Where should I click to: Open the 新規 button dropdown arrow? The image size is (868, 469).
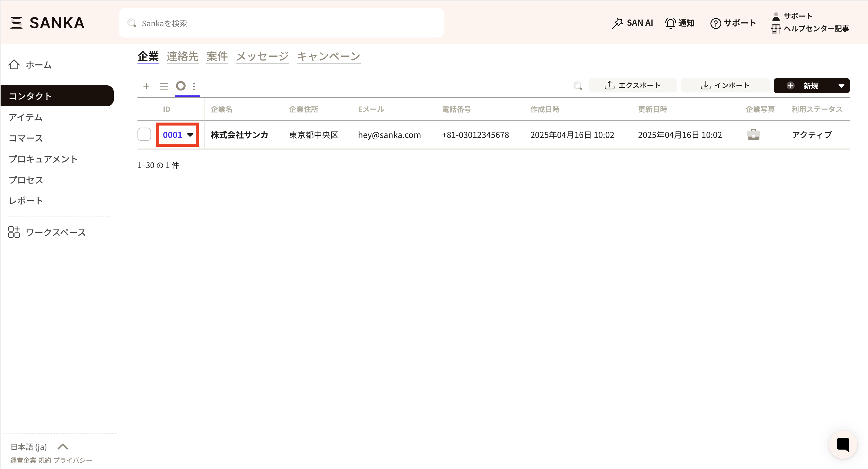pos(841,86)
